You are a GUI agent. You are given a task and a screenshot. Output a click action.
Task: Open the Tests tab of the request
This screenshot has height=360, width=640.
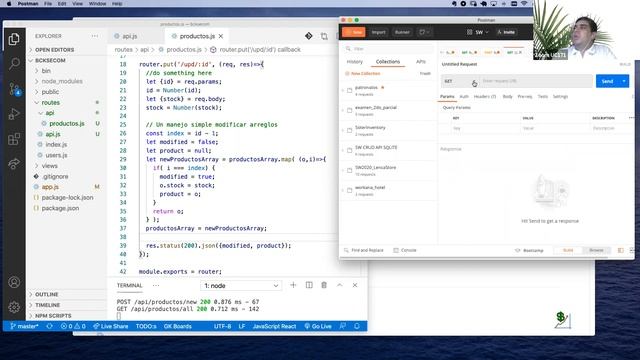pyautogui.click(x=542, y=96)
